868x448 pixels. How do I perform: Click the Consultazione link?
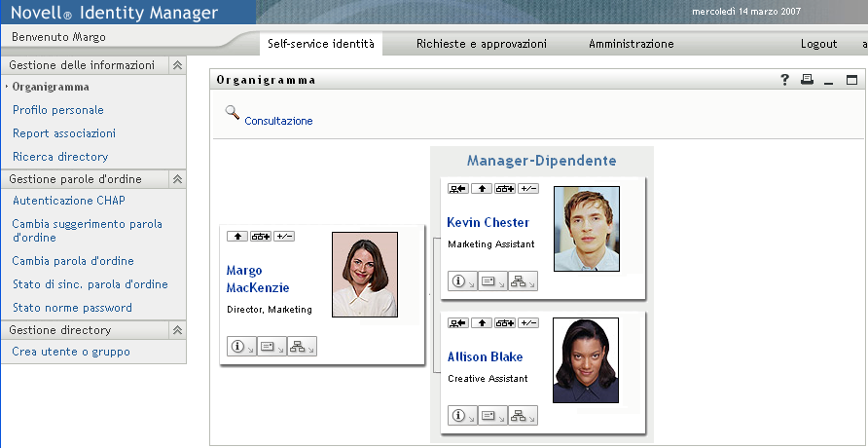pyautogui.click(x=278, y=121)
